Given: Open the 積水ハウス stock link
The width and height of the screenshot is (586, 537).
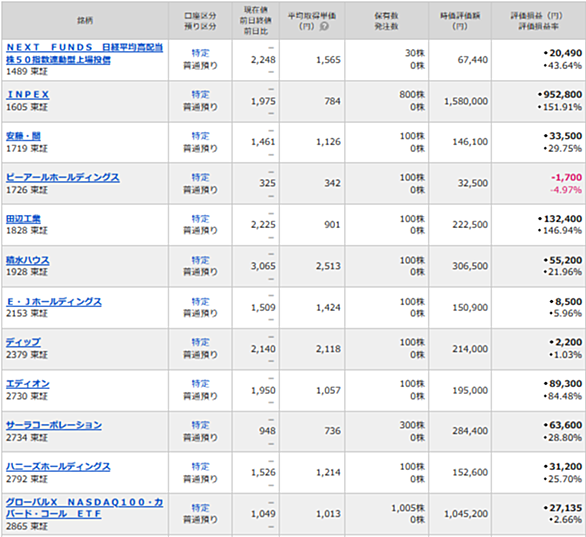Looking at the screenshot, I should pyautogui.click(x=28, y=260).
